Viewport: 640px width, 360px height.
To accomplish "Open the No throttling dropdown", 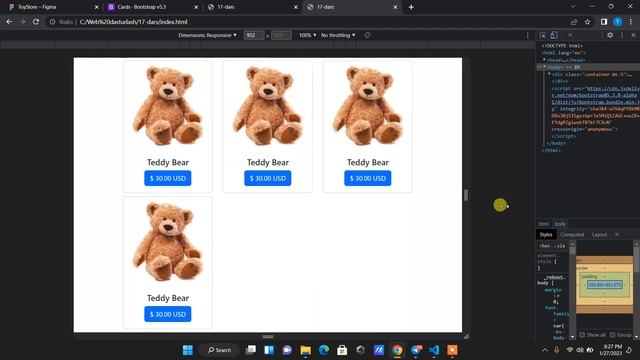I will coord(338,36).
